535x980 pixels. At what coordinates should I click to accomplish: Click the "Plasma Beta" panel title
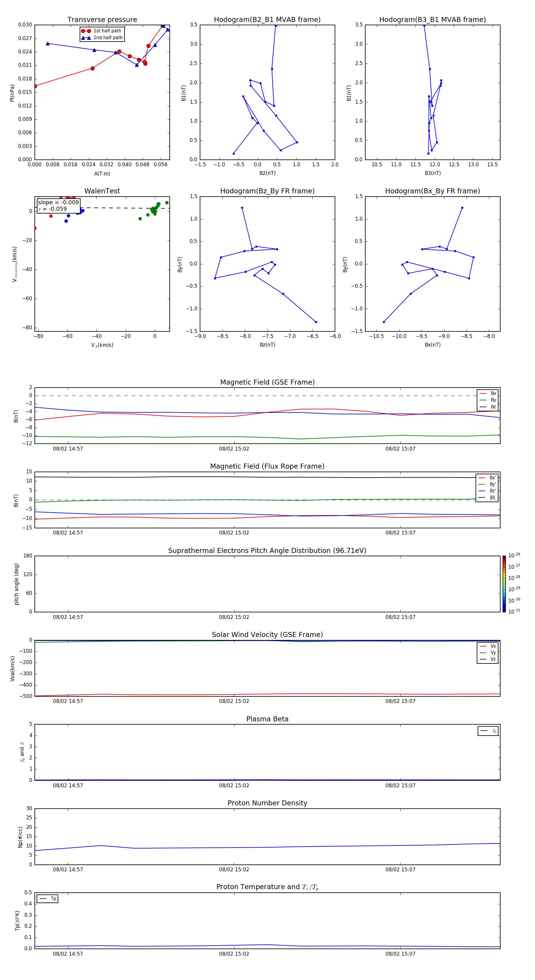tap(267, 719)
